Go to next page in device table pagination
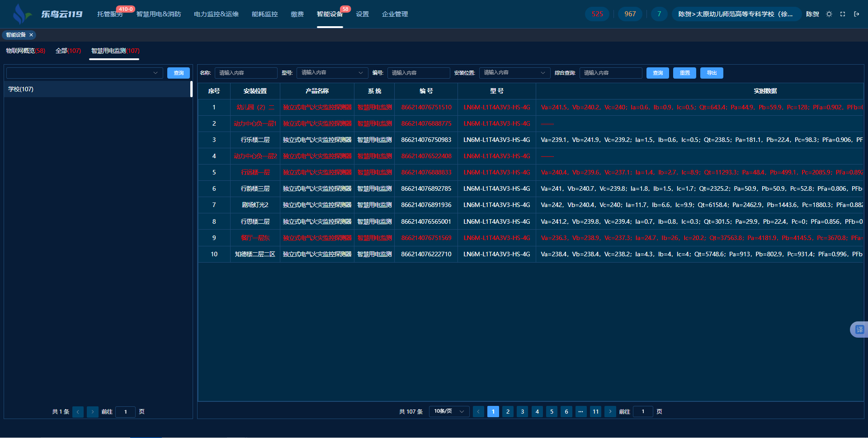This screenshot has height=438, width=868. click(x=610, y=411)
